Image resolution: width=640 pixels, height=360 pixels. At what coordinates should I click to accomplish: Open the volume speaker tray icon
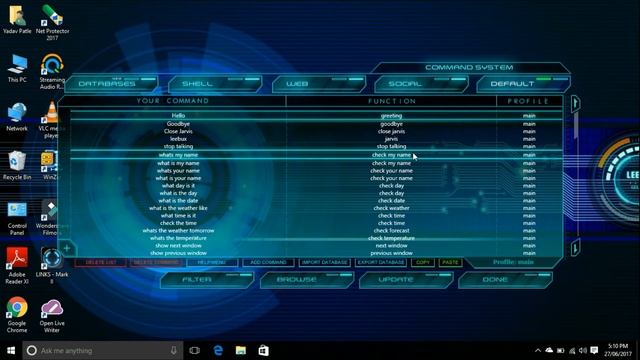(x=583, y=350)
